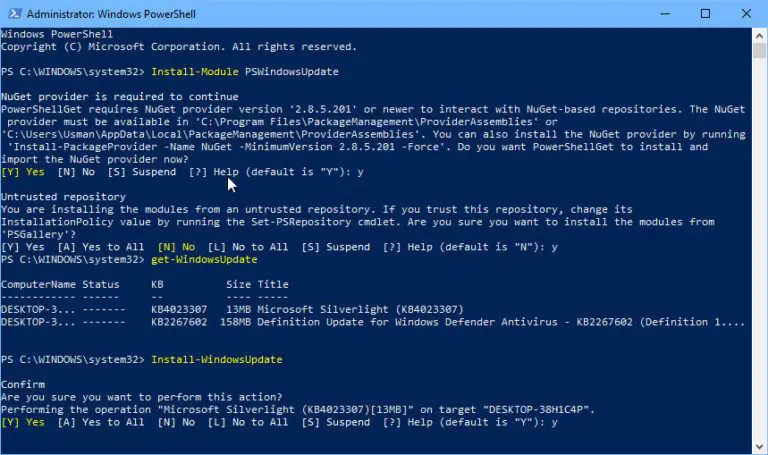Click the ComputerName column header
The height and width of the screenshot is (455, 768).
point(38,285)
